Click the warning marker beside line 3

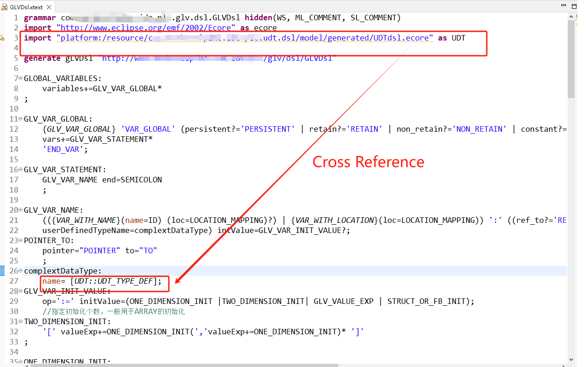click(x=2, y=38)
